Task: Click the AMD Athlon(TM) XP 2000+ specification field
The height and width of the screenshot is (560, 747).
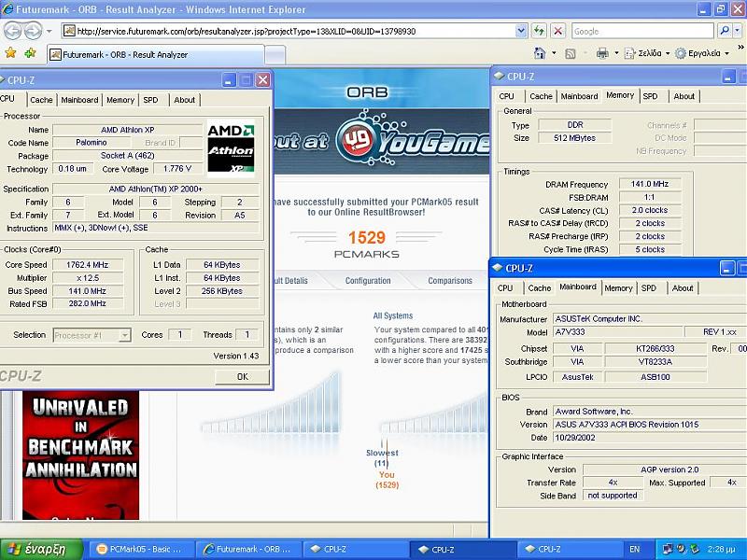Action: pos(156,189)
